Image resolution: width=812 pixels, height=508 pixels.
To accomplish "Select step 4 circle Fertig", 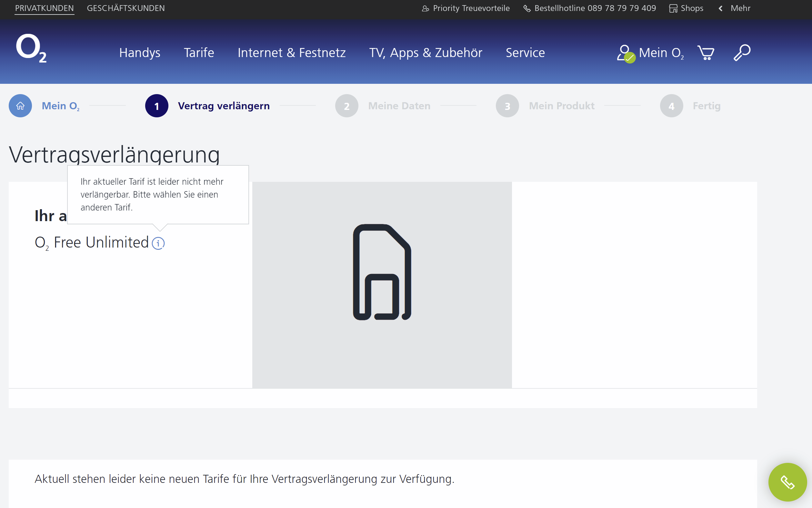I will point(671,106).
